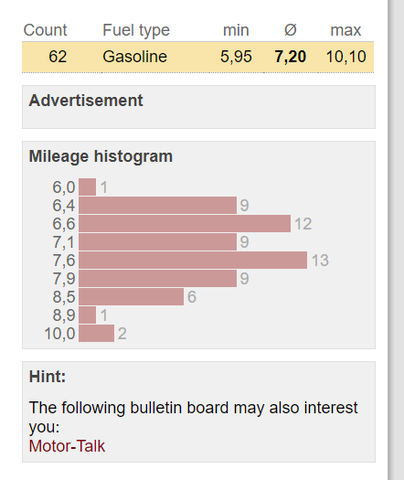Image resolution: width=404 pixels, height=480 pixels.
Task: Click the min column header
Action: pos(236,30)
